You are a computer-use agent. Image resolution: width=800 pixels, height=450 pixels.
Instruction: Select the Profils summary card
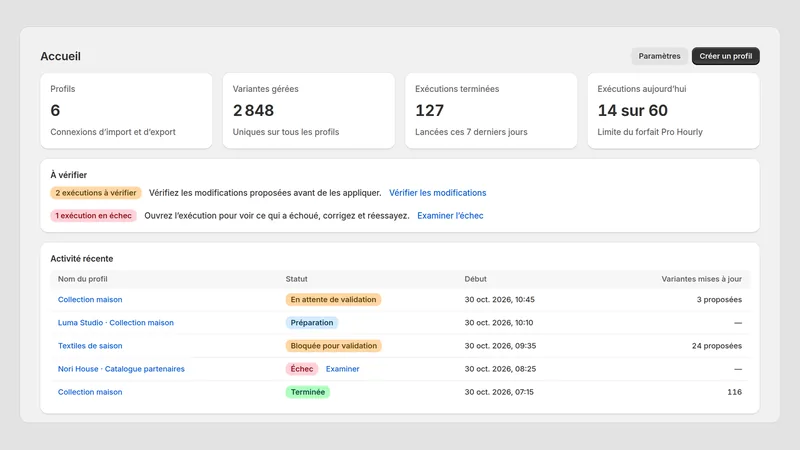point(126,111)
